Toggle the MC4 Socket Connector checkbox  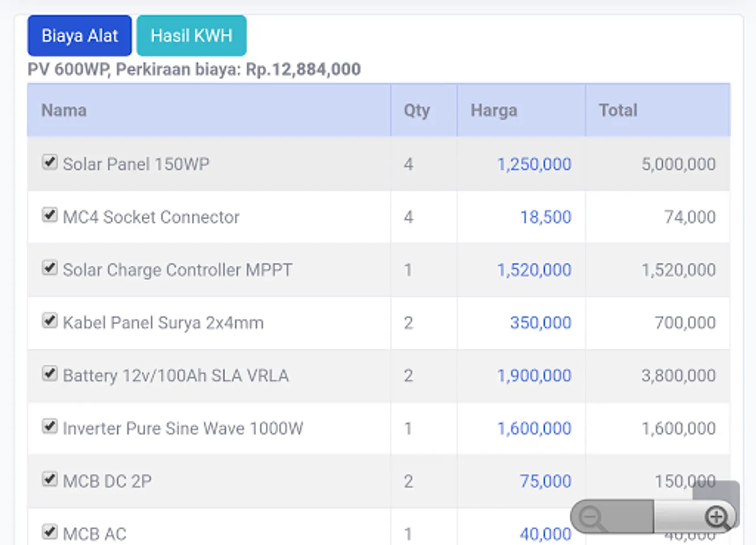(x=50, y=215)
